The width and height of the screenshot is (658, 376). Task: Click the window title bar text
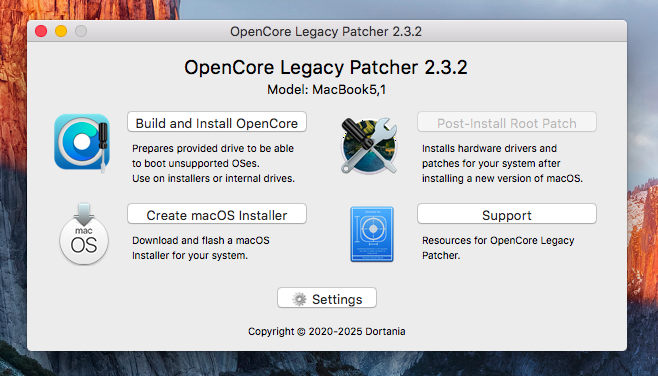(x=326, y=31)
